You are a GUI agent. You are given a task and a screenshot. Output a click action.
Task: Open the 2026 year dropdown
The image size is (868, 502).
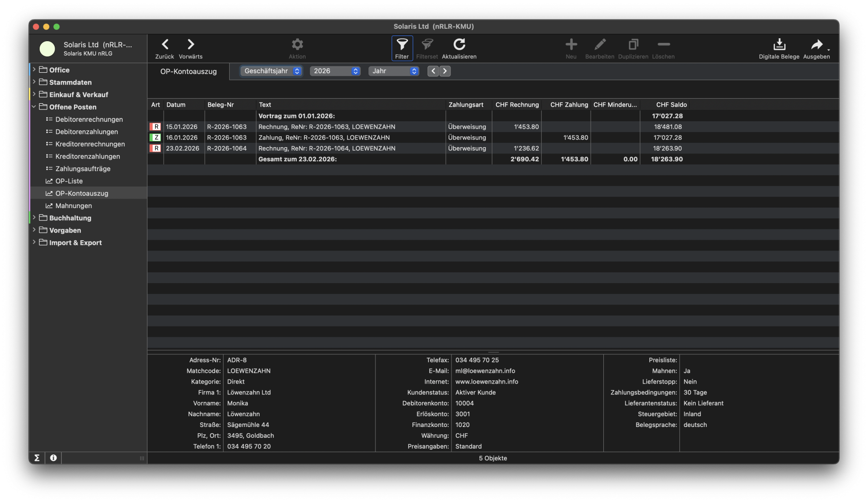(335, 71)
